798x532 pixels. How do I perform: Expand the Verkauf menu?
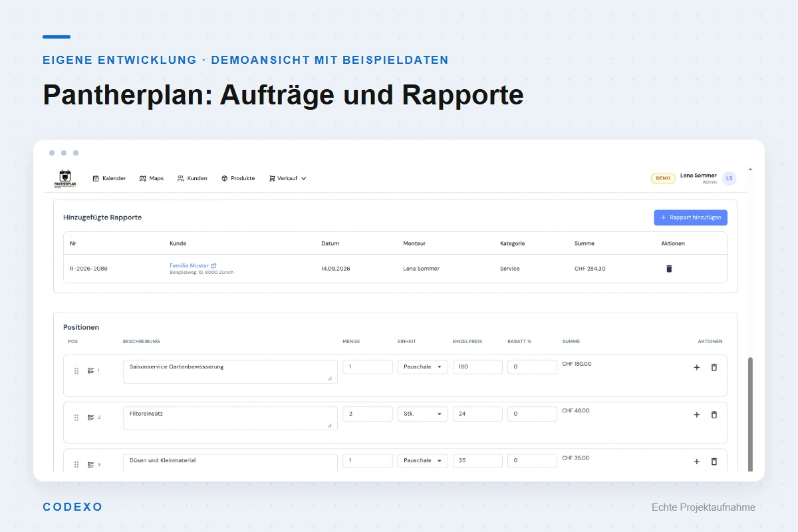tap(287, 178)
